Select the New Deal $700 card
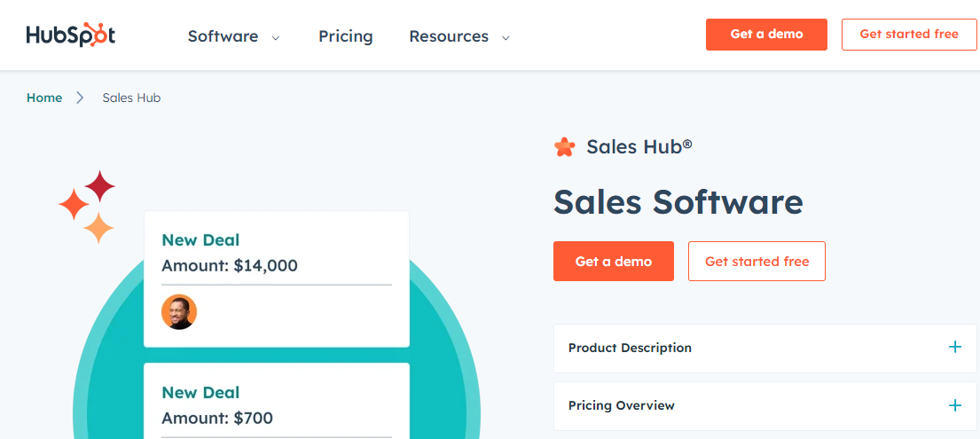 277,401
